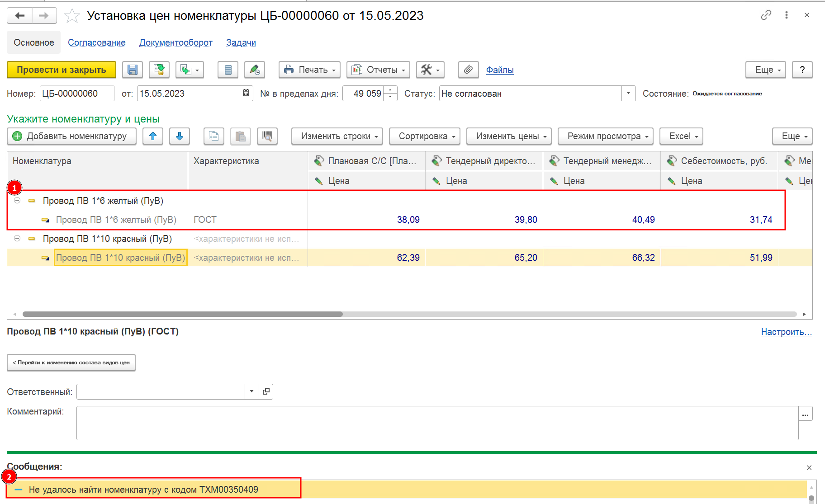Collapse the Провод ПВ 1*10 красный group

click(17, 238)
